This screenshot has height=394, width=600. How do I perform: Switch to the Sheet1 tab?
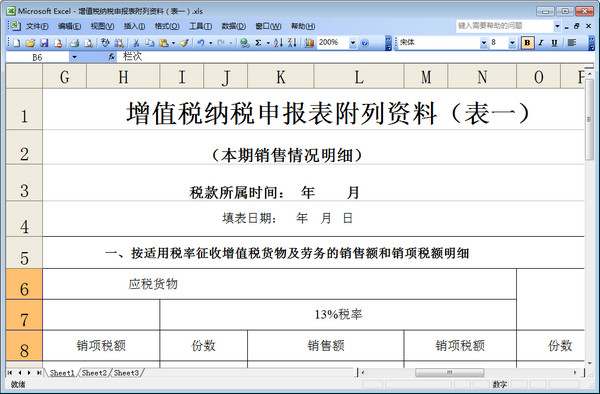click(x=62, y=373)
